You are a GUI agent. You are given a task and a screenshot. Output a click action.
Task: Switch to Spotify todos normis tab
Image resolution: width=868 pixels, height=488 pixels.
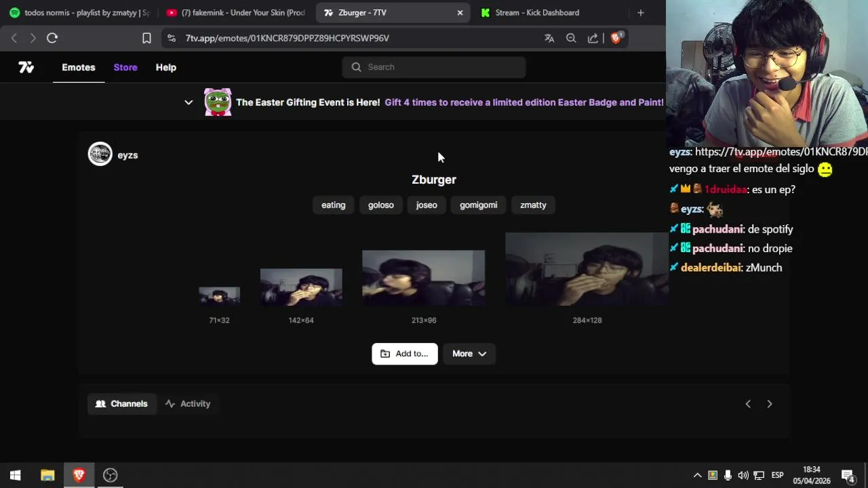click(x=79, y=12)
